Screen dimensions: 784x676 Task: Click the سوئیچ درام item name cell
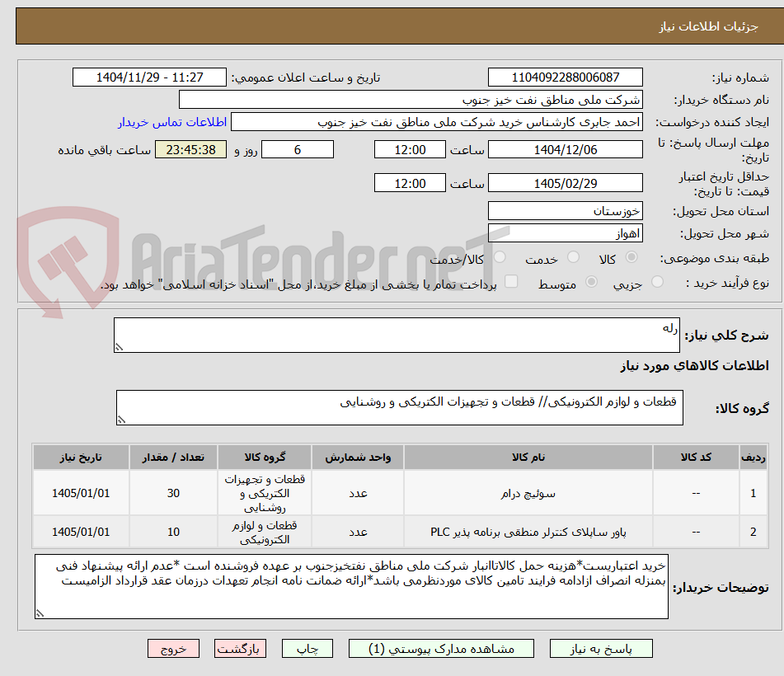coord(528,493)
